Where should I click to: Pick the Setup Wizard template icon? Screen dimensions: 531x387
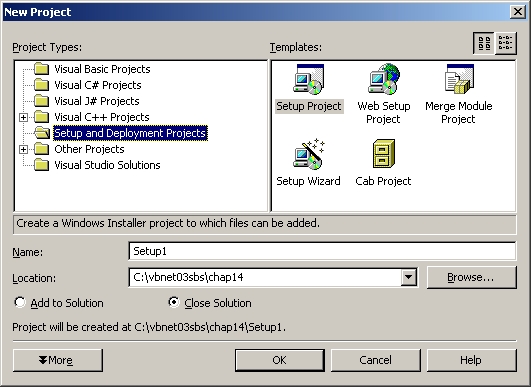[309, 154]
